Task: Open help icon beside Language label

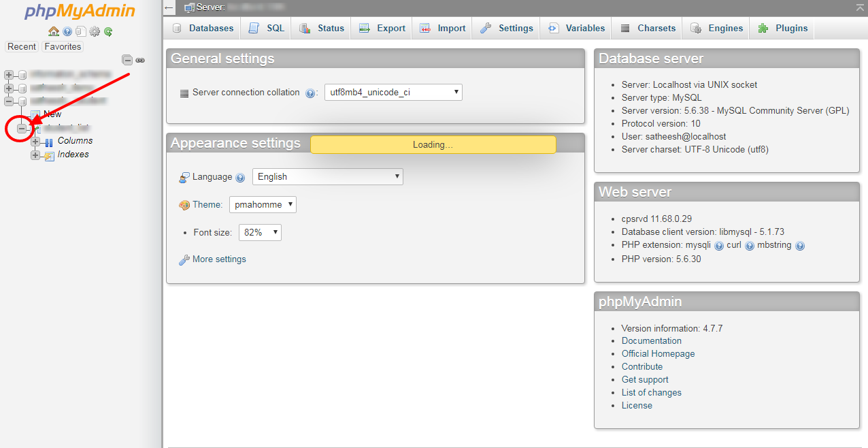Action: (240, 178)
